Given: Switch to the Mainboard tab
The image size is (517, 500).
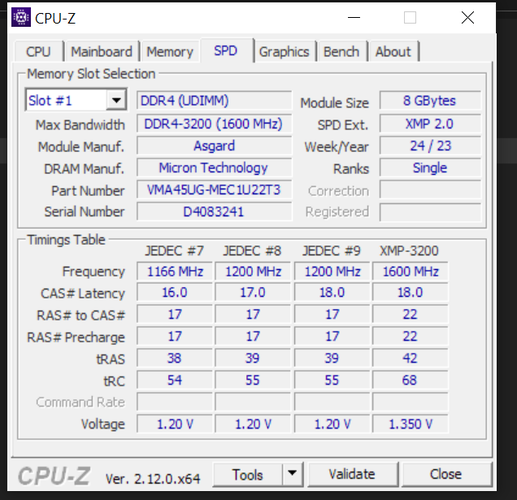Looking at the screenshot, I should 101,52.
